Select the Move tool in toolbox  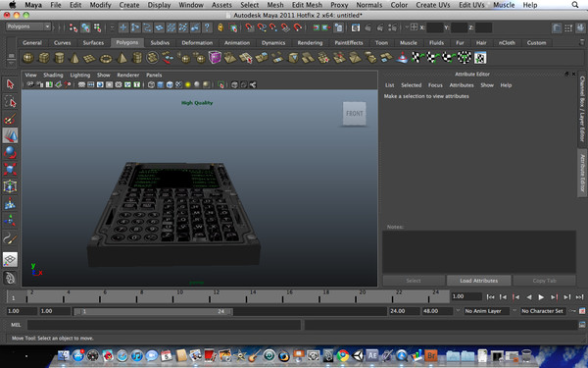(x=10, y=135)
